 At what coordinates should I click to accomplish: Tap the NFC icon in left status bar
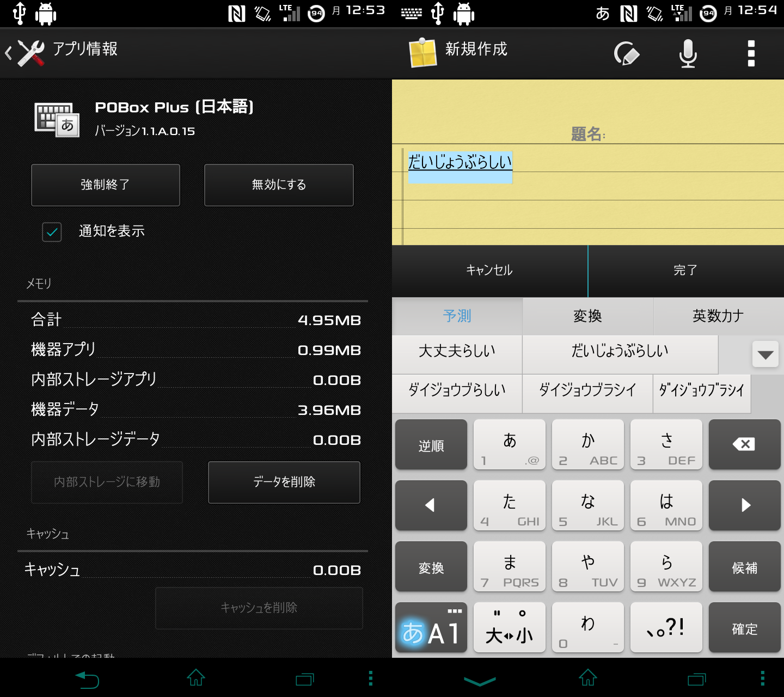pyautogui.click(x=237, y=14)
